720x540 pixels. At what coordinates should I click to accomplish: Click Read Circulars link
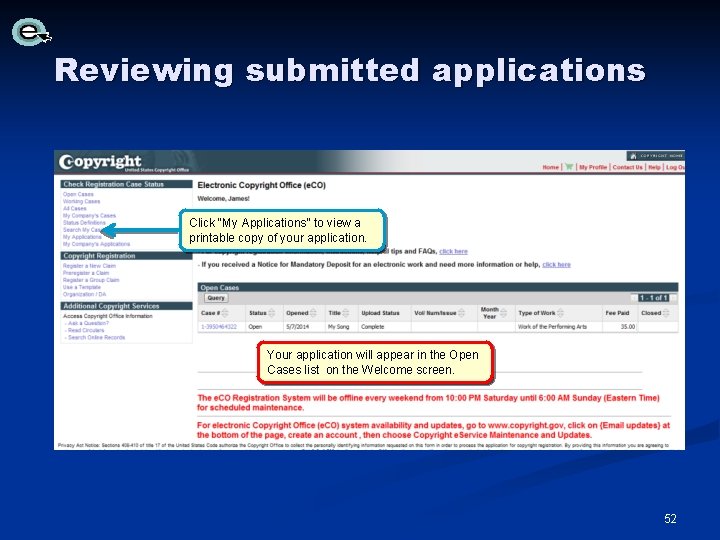tap(86, 330)
